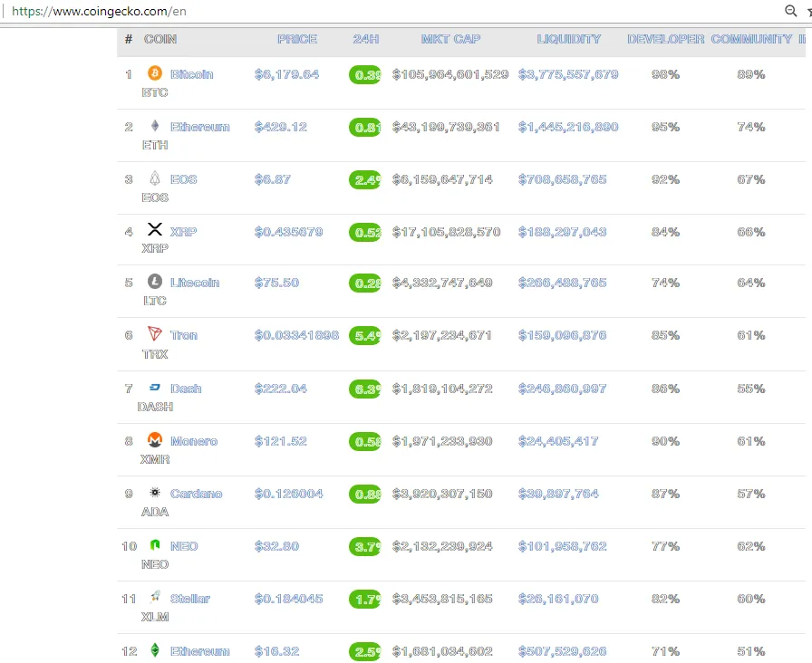Click the Monero orange logo icon
The image size is (812, 663).
(x=155, y=440)
